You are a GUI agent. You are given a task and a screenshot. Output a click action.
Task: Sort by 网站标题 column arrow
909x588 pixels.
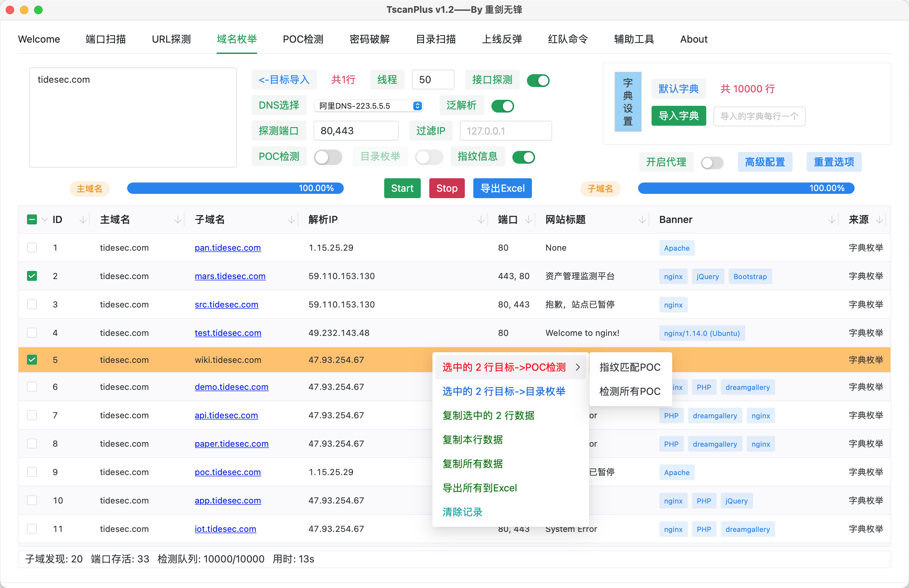coord(642,219)
